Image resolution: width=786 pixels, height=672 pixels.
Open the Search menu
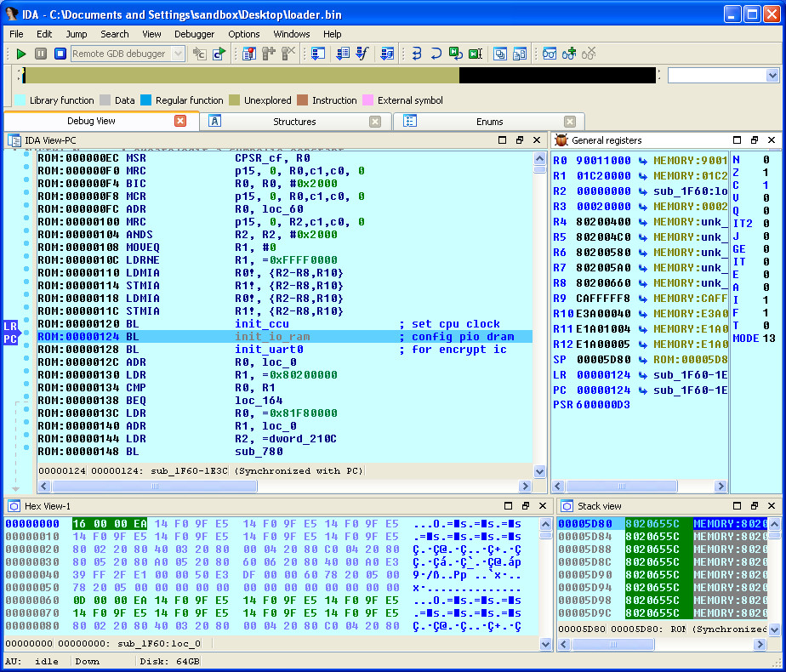click(114, 34)
